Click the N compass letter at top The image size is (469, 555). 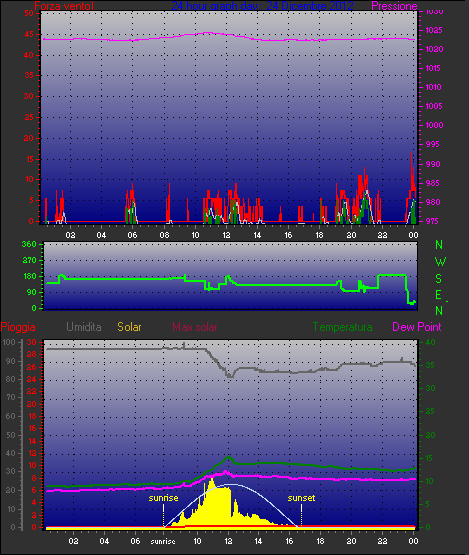(439, 245)
